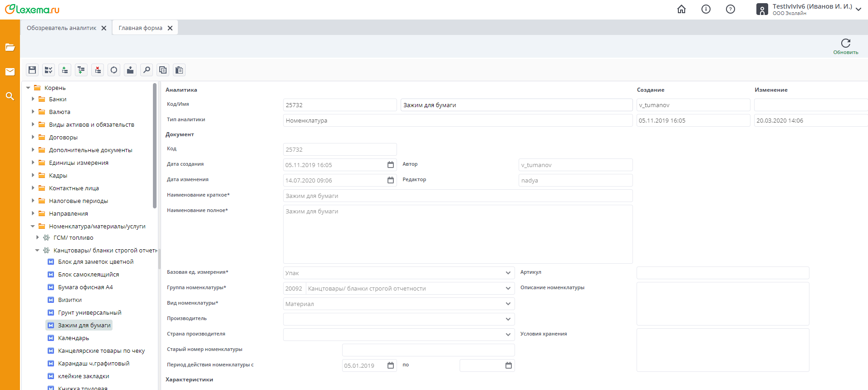Click the delete item icon with red X
Screen dimensions: 868x390
[x=98, y=70]
